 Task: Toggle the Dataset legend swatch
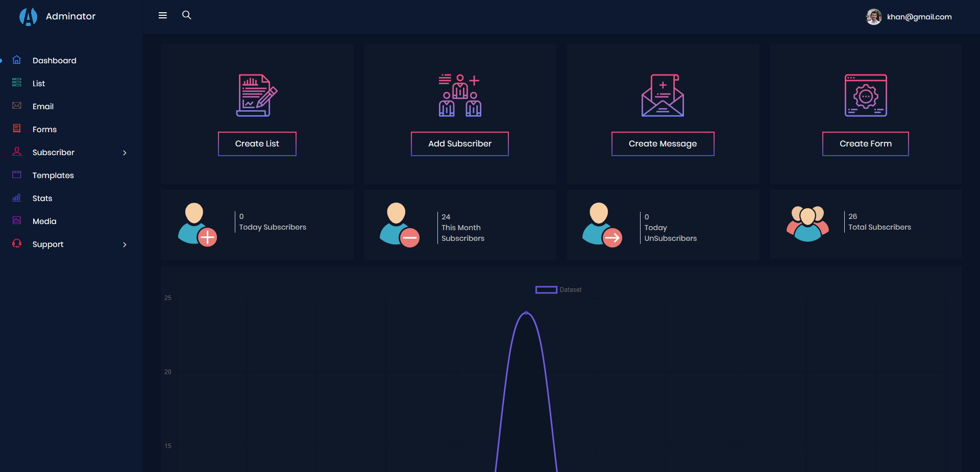(546, 290)
